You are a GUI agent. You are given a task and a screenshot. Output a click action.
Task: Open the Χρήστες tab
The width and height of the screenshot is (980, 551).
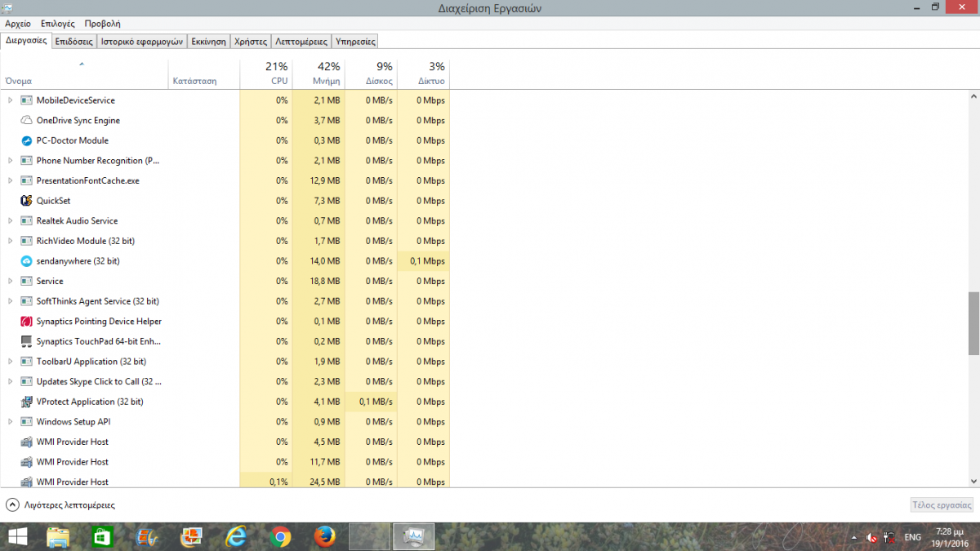click(251, 41)
